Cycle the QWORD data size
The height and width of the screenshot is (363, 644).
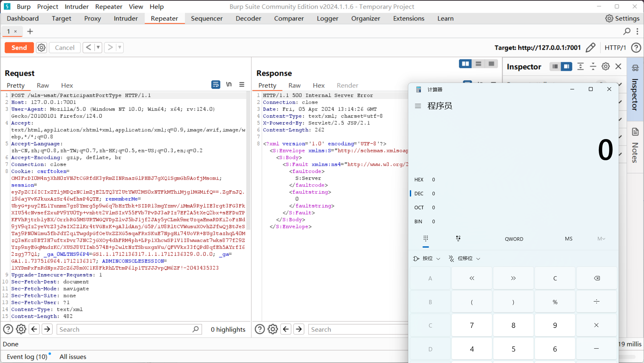[x=514, y=239]
